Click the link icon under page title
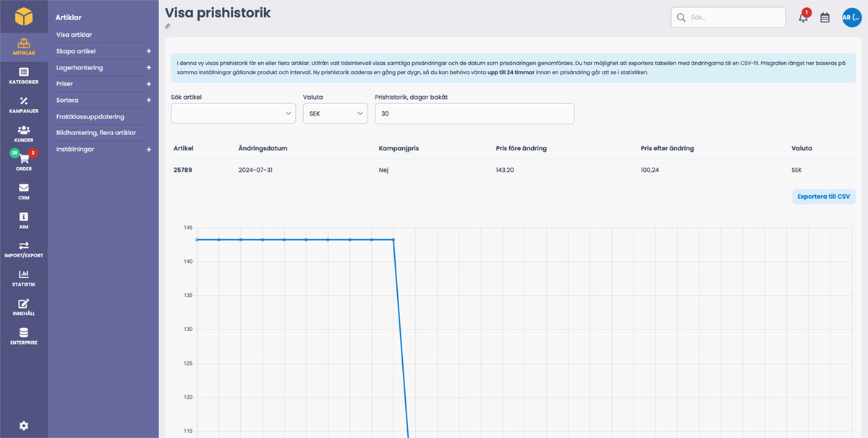The image size is (868, 438). (168, 27)
